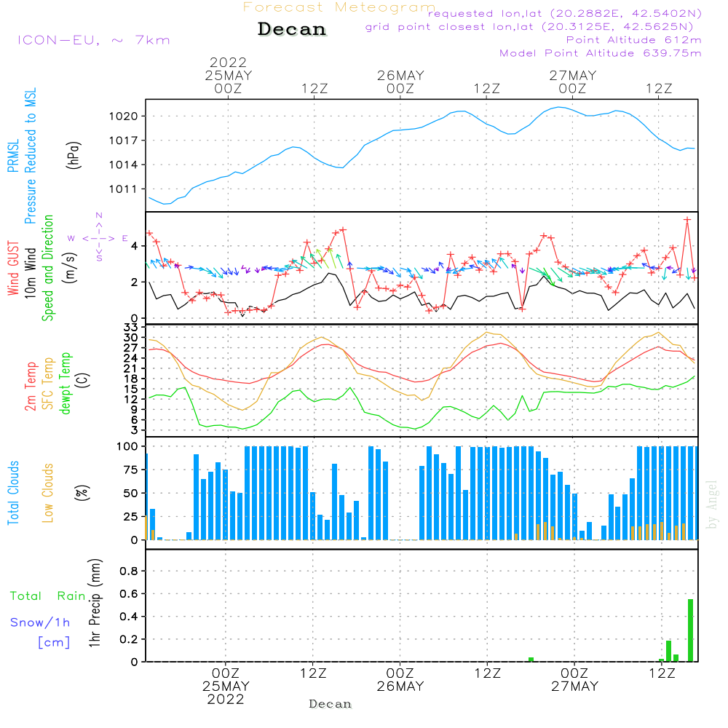Image resolution: width=728 pixels, height=728 pixels.
Task: Click the "(C)" temperature unit label
Action: 84,380
